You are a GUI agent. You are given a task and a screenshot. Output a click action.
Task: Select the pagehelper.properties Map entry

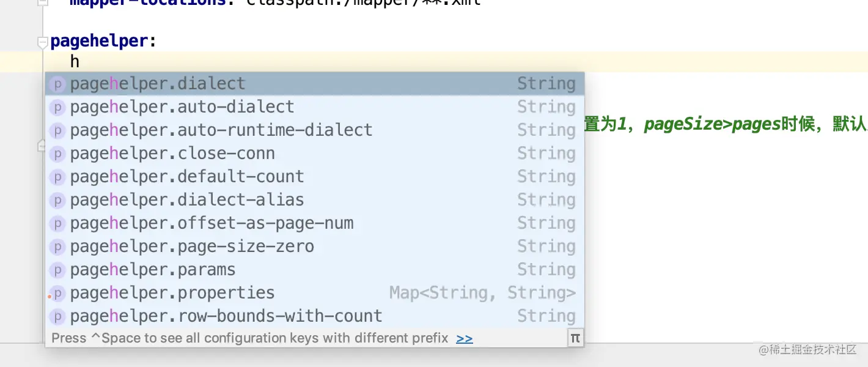point(172,293)
